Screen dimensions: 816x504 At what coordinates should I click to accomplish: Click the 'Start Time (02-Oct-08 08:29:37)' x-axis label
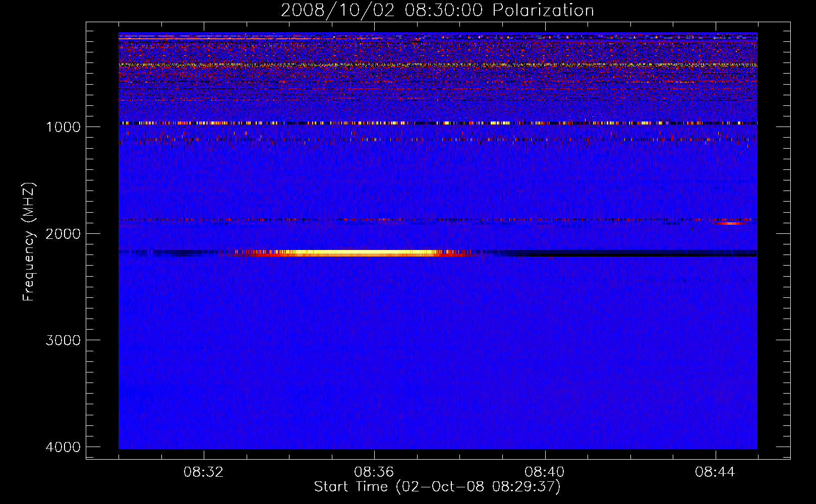(x=437, y=487)
